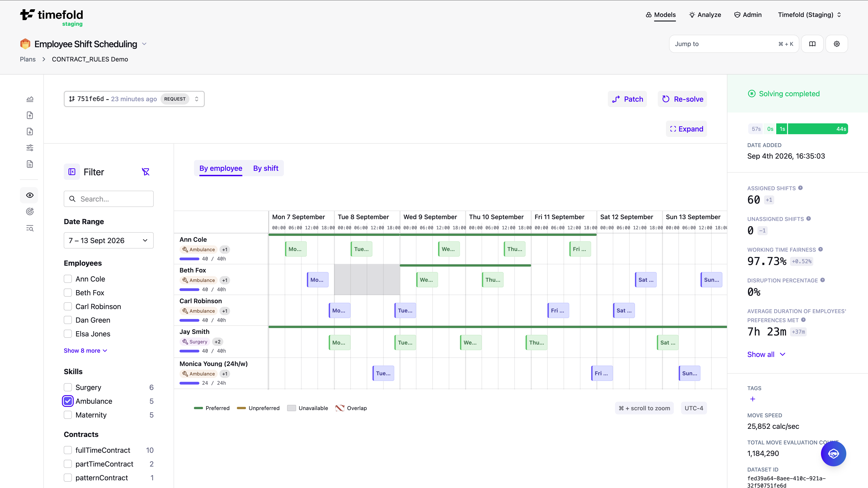Open the Analyze nav item

(705, 15)
